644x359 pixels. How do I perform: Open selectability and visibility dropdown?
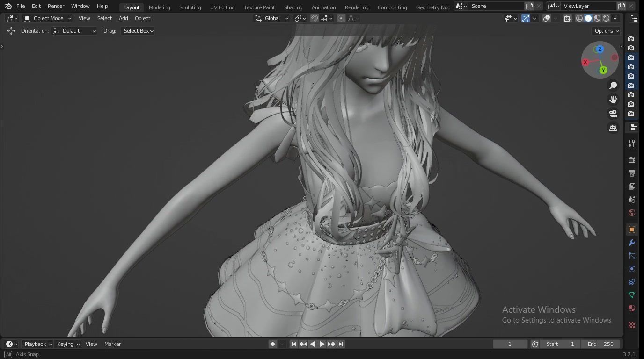(511, 18)
